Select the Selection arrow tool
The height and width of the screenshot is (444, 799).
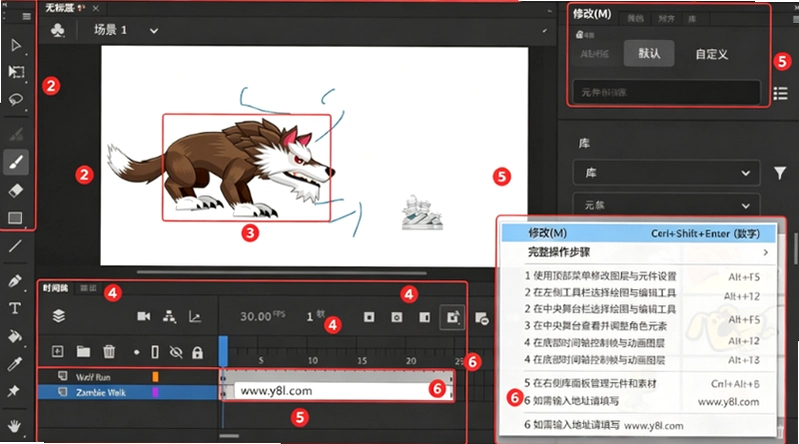click(x=16, y=45)
